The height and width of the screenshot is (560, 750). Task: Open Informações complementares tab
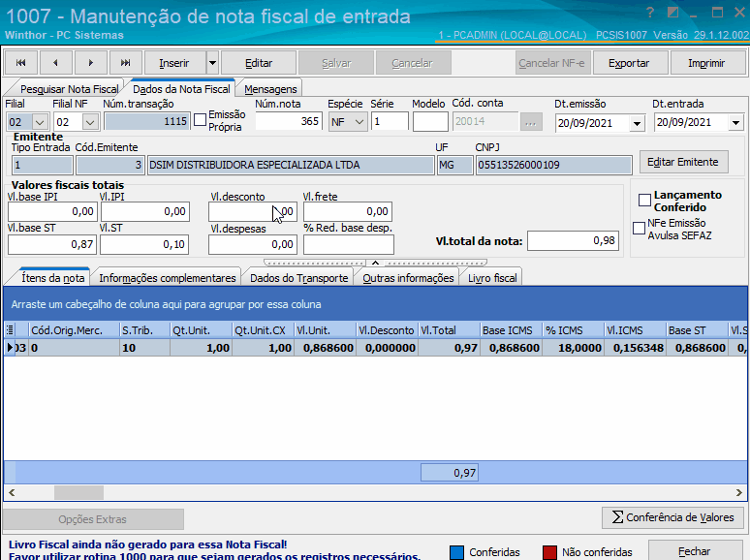pyautogui.click(x=168, y=278)
